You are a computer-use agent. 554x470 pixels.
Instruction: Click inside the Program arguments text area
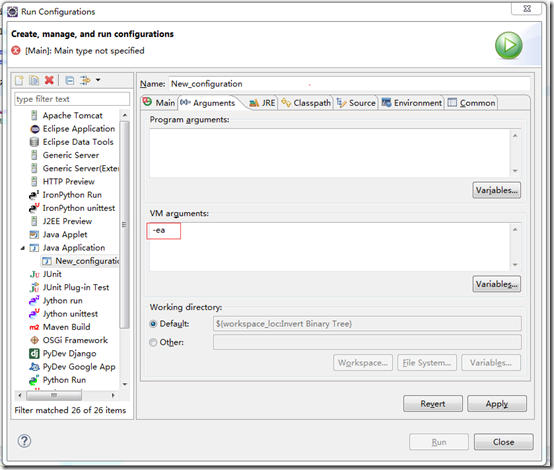[329, 153]
